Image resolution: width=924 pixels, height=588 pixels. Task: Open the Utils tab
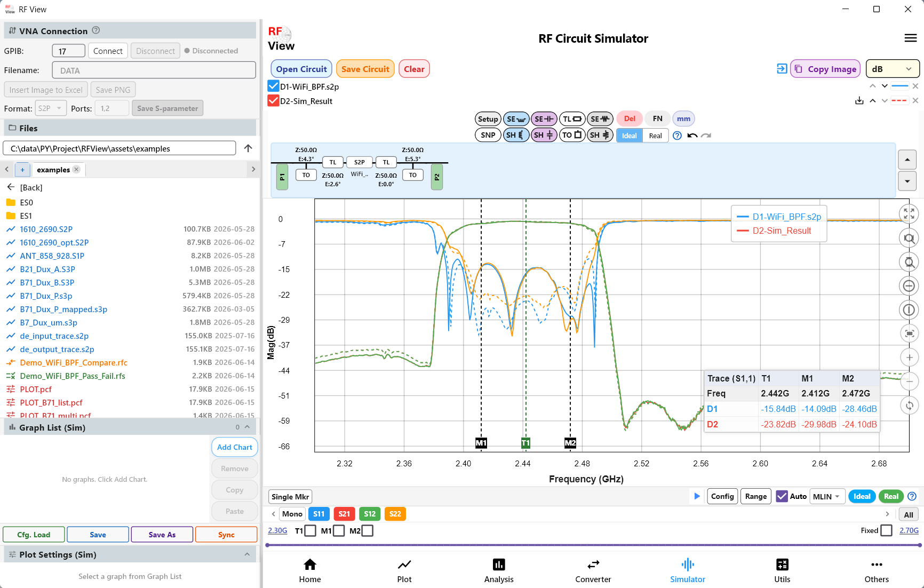[x=782, y=571]
